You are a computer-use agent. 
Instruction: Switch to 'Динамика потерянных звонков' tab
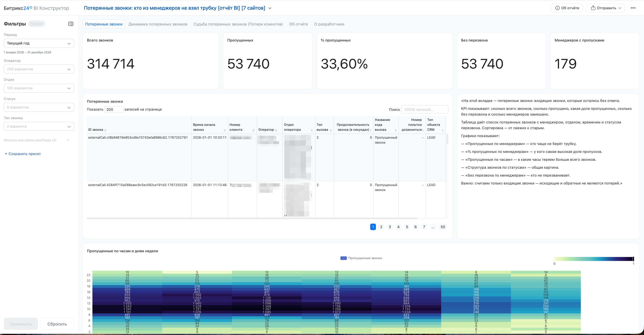tap(158, 24)
